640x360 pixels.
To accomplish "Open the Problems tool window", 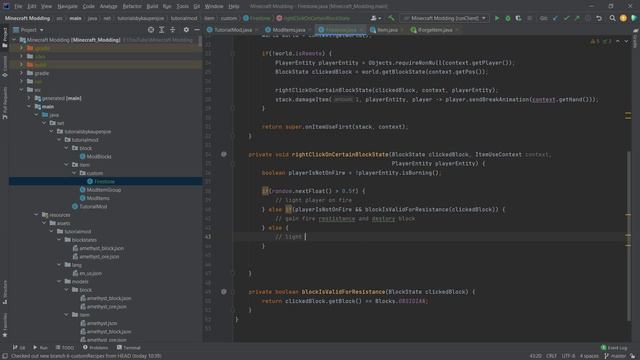I will 96,347.
